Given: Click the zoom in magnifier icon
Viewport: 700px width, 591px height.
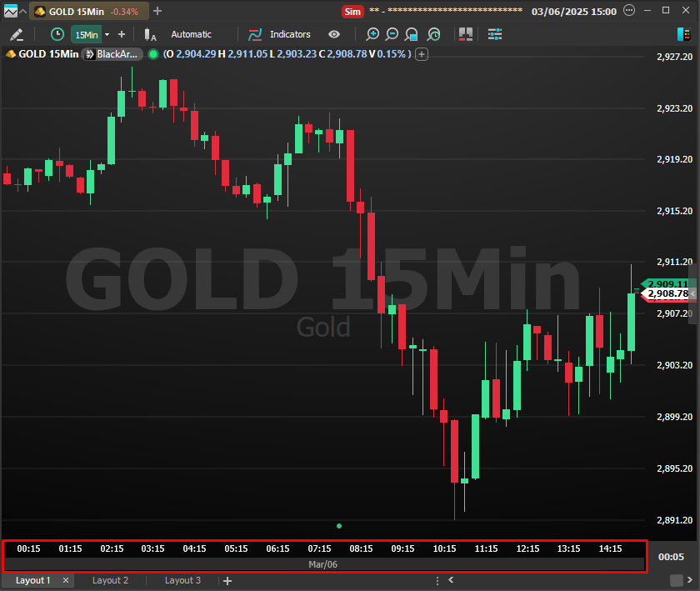Looking at the screenshot, I should click(x=372, y=34).
